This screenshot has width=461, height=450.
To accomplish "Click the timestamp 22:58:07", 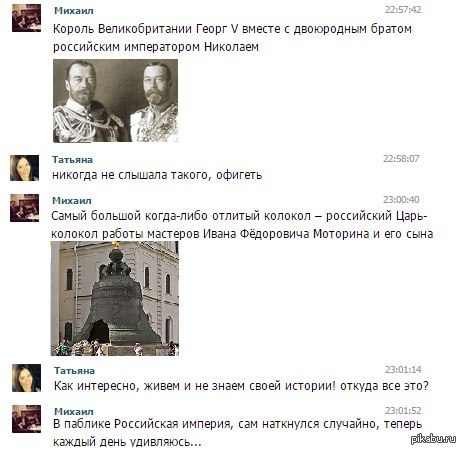I will [401, 159].
